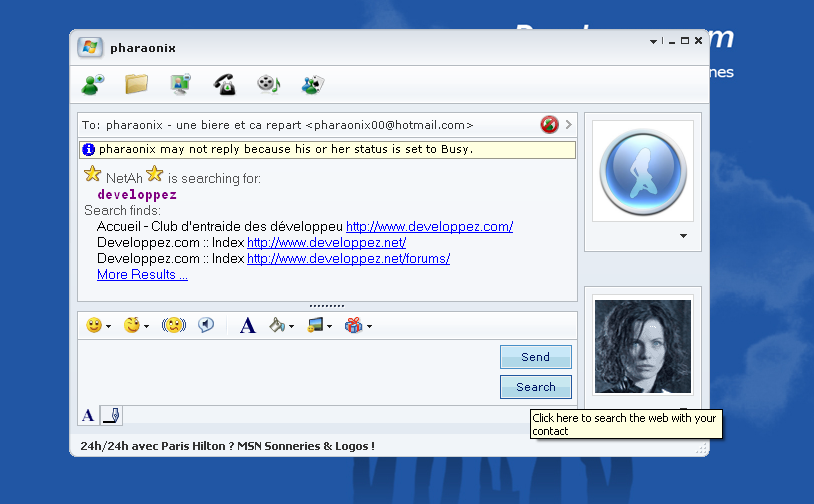This screenshot has width=814, height=504.
Task: Start a webcam video conversation
Action: [x=180, y=85]
